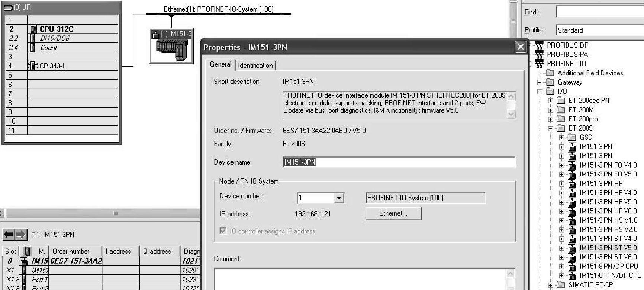Select IM151-3 PN HF V4.0 in the catalog
The image size is (644, 290).
tap(608, 193)
